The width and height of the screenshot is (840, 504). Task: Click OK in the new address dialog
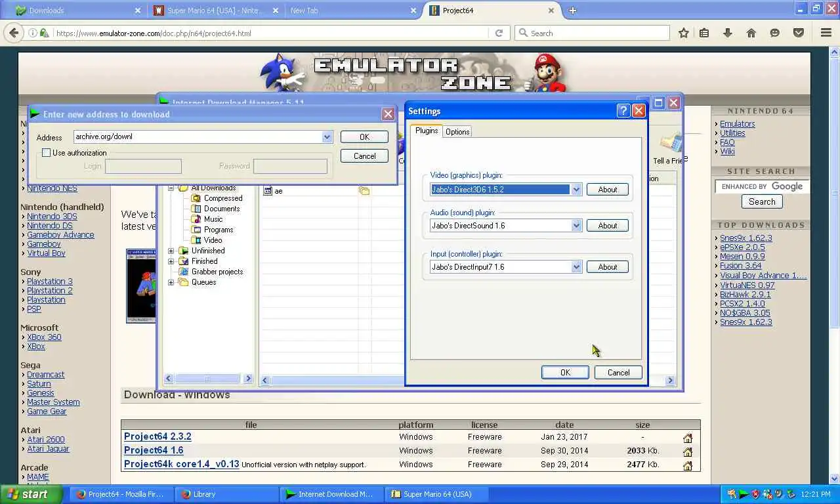[x=364, y=136]
